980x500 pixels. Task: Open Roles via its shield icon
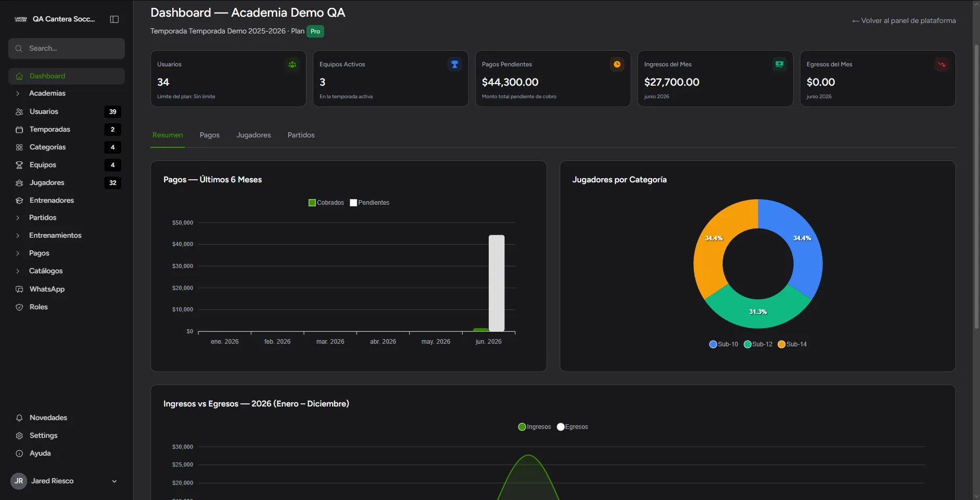tap(19, 307)
